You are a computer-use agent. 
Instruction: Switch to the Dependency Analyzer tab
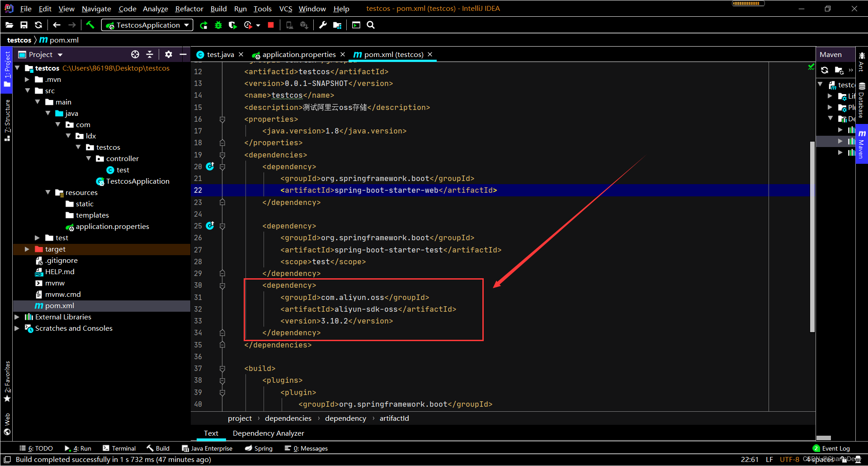[268, 433]
